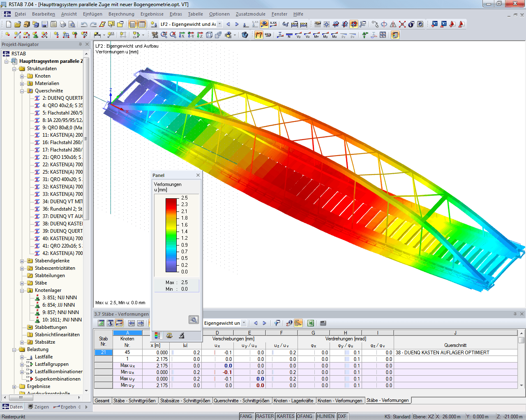Click the mirror tool icon

coord(393,24)
